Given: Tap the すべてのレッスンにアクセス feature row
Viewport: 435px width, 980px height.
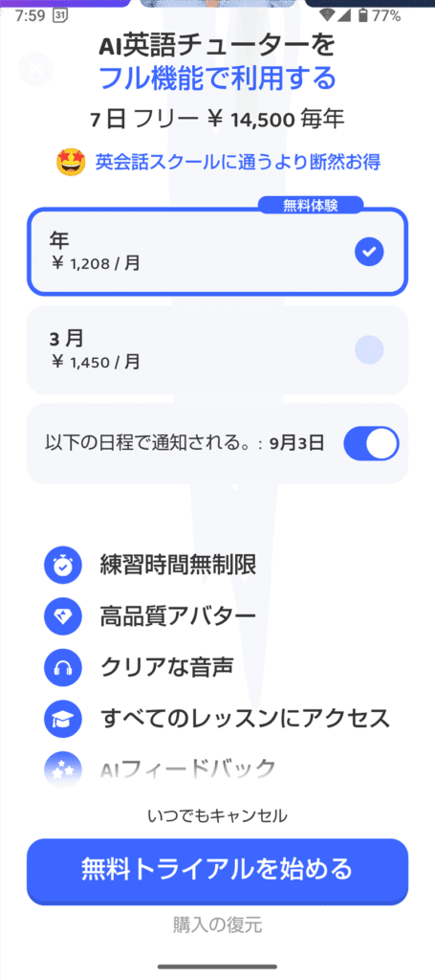Looking at the screenshot, I should tap(217, 719).
